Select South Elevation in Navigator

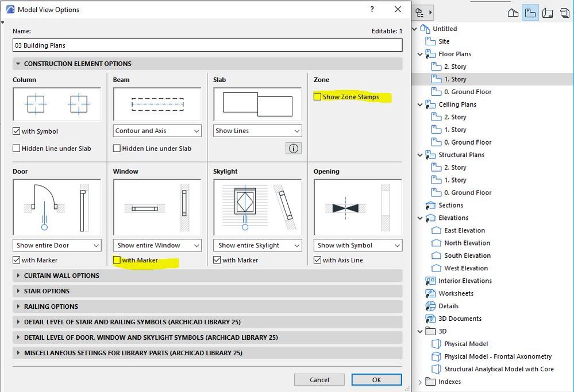tap(467, 255)
